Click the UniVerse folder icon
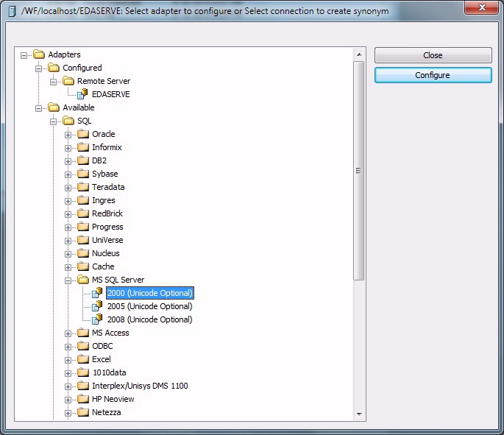The width and height of the screenshot is (504, 435). pyautogui.click(x=83, y=239)
